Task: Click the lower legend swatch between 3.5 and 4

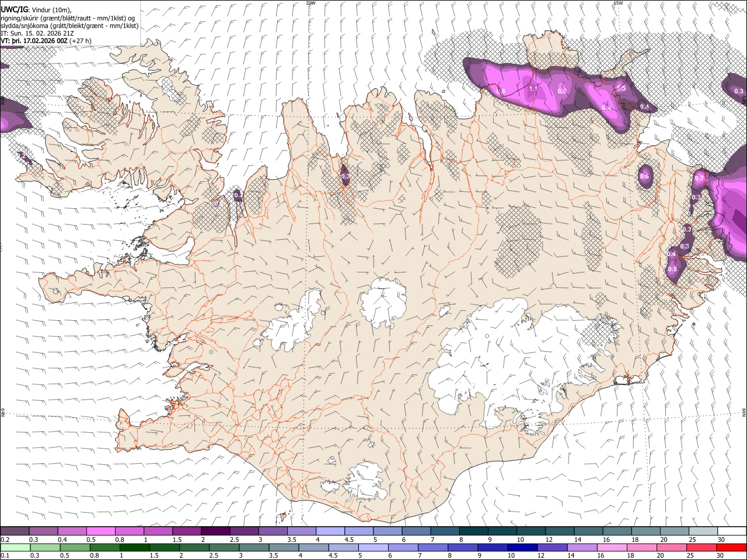Action: coord(284,547)
